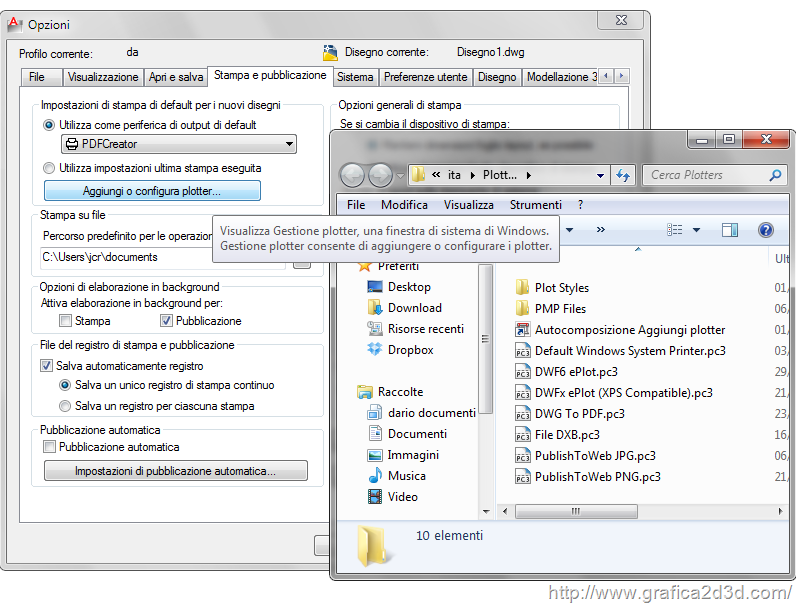This screenshot has height=604, width=796.
Task: Open Autocomposizione Aggiungi plotter wizard icon
Action: 522,329
